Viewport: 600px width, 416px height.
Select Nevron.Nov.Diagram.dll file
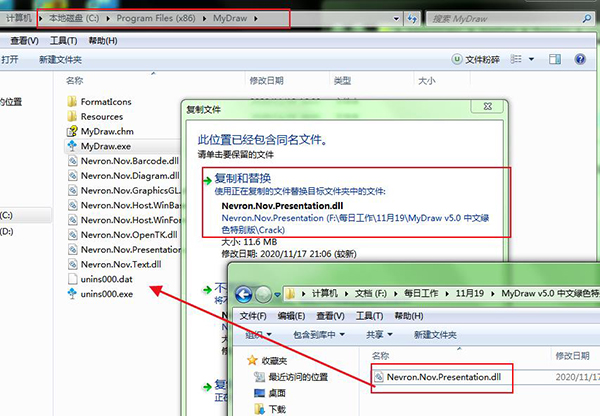coord(123,176)
